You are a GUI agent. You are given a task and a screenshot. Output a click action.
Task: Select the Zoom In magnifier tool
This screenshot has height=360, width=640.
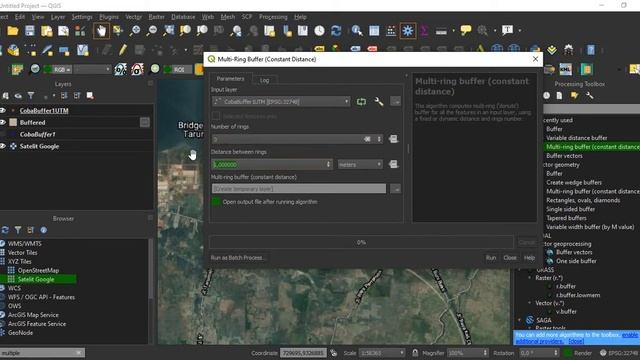(135, 31)
